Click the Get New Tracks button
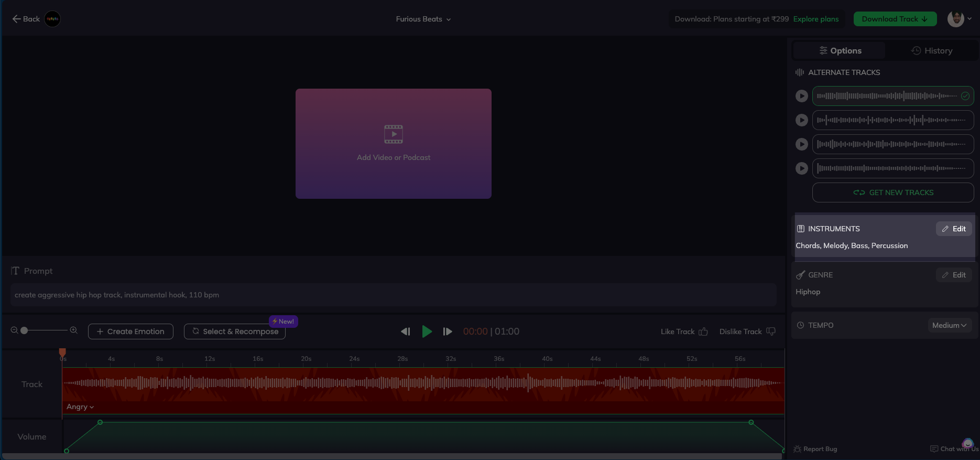Image resolution: width=980 pixels, height=460 pixels. point(892,192)
